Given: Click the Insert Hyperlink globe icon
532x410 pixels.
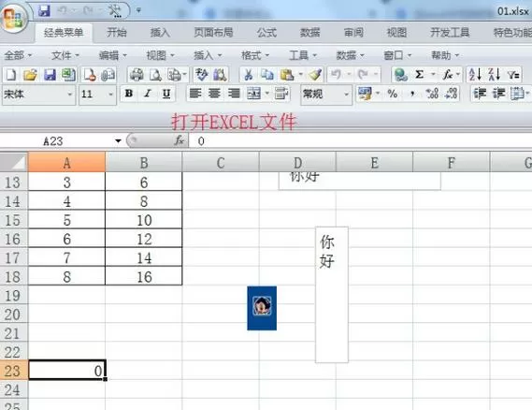Looking at the screenshot, I should 401,75.
